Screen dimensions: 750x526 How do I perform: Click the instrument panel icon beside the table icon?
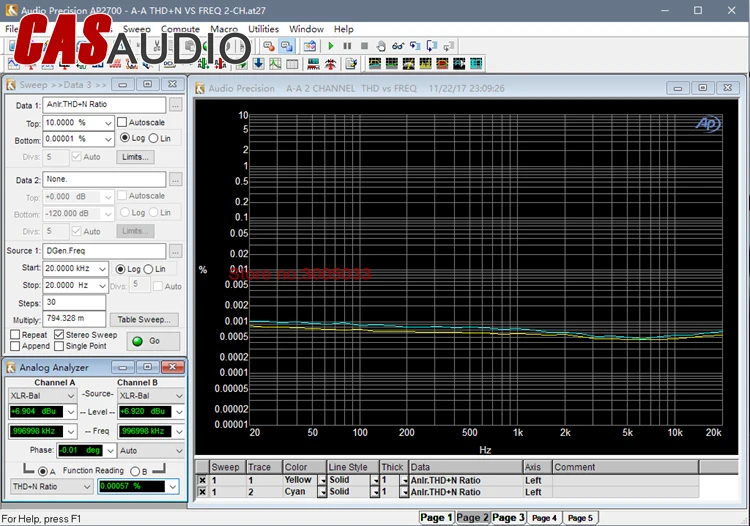[x=313, y=64]
